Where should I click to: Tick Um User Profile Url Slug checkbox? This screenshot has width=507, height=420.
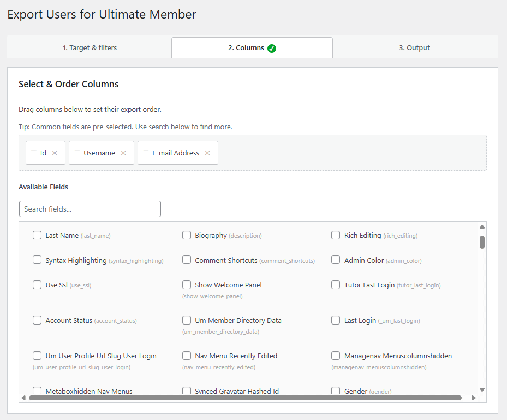(x=37, y=356)
